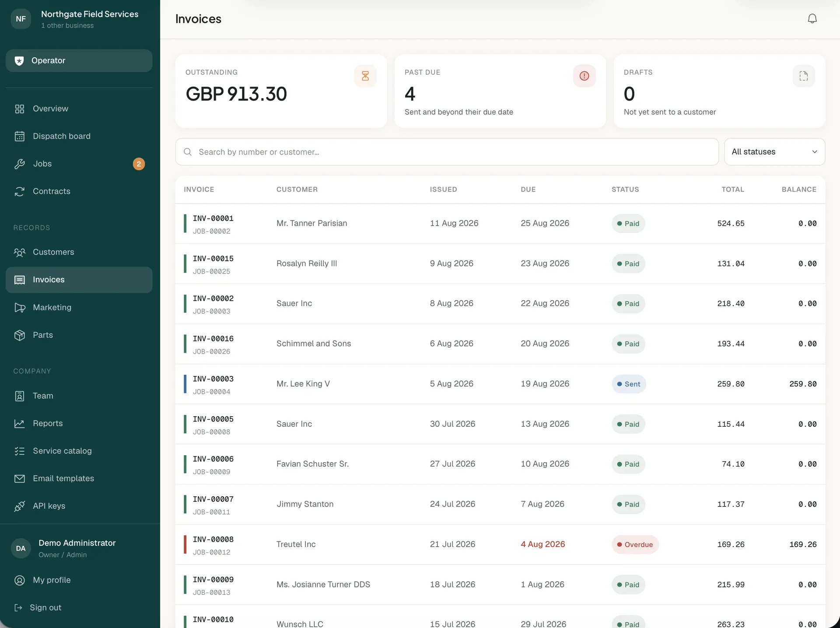
Task: Open invoice INV-00001
Action: click(x=213, y=218)
